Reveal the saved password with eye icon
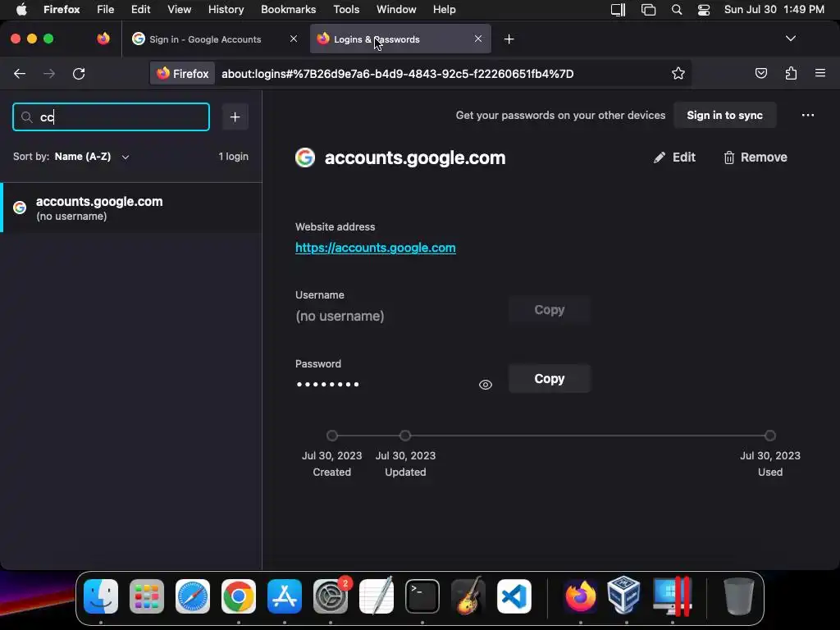840x630 pixels. pyautogui.click(x=486, y=385)
